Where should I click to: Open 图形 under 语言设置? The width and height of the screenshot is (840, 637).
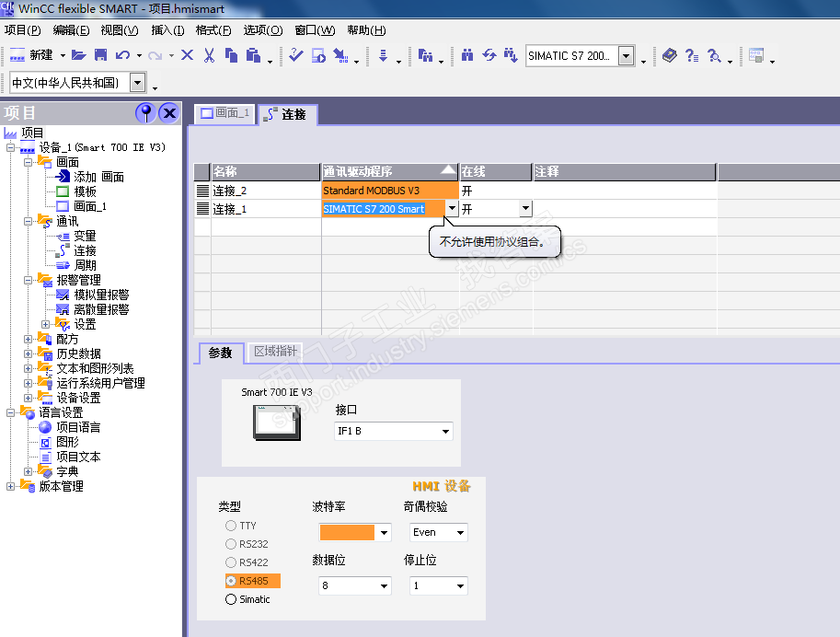click(67, 442)
